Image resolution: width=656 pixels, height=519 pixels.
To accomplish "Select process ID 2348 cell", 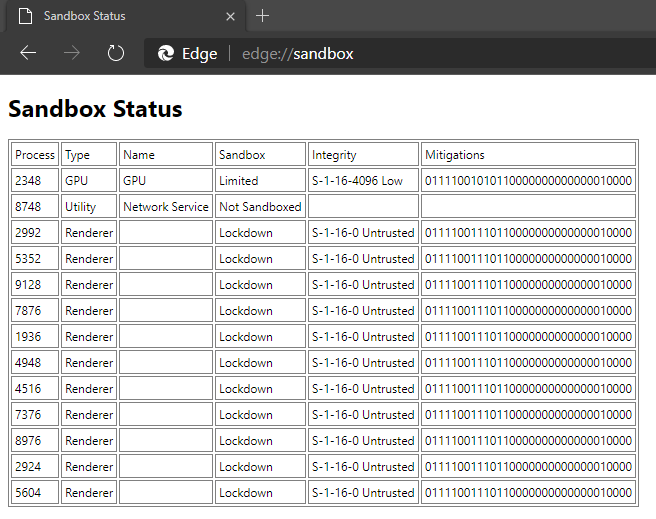I will coord(28,181).
